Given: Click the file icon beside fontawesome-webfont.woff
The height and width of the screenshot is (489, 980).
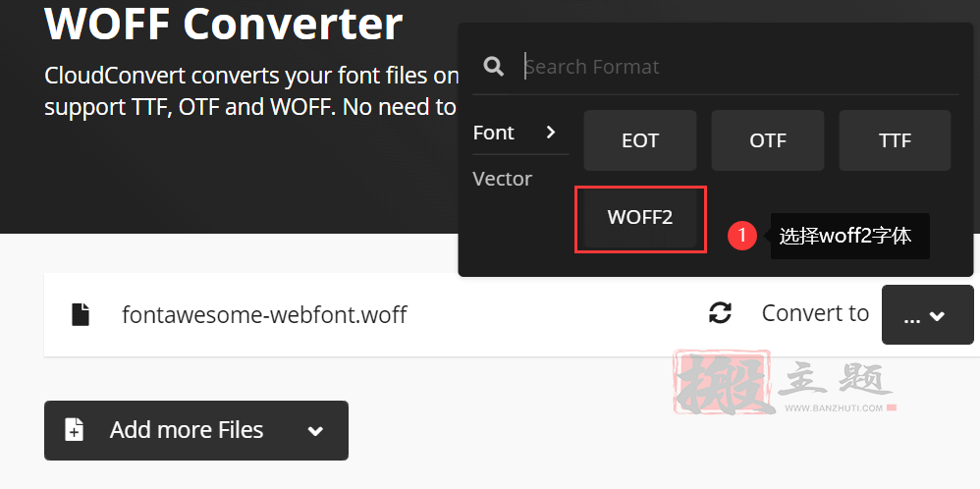Looking at the screenshot, I should (x=81, y=314).
